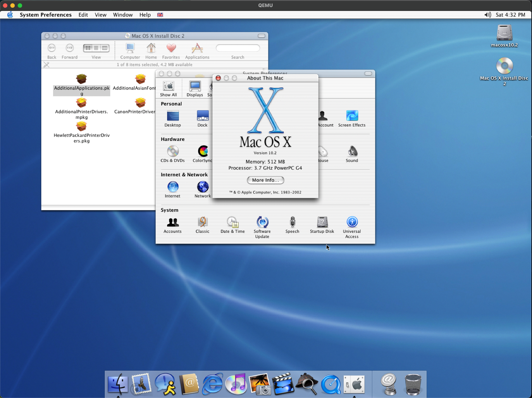Viewport: 532px width, 398px height.
Task: Launch iTunes from the Dock
Action: (x=236, y=384)
